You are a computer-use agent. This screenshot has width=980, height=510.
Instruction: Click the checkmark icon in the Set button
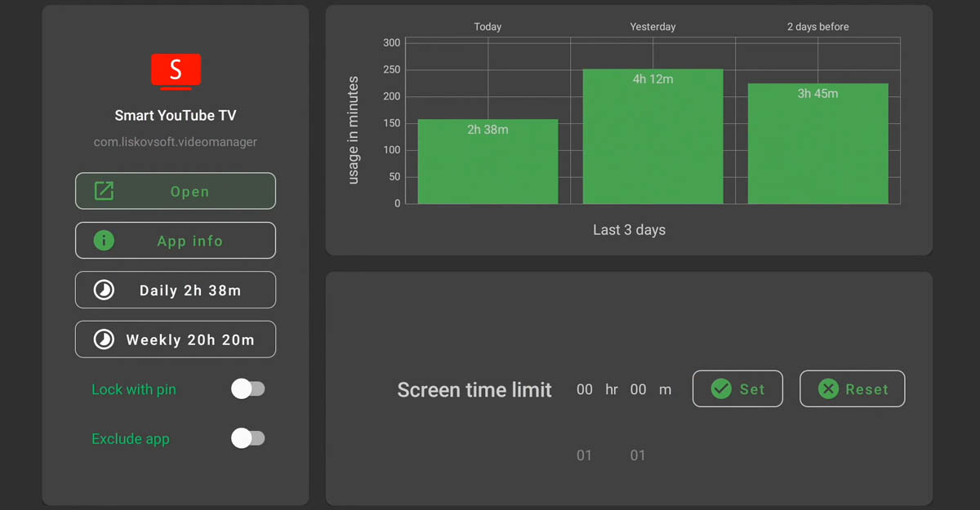pos(721,388)
